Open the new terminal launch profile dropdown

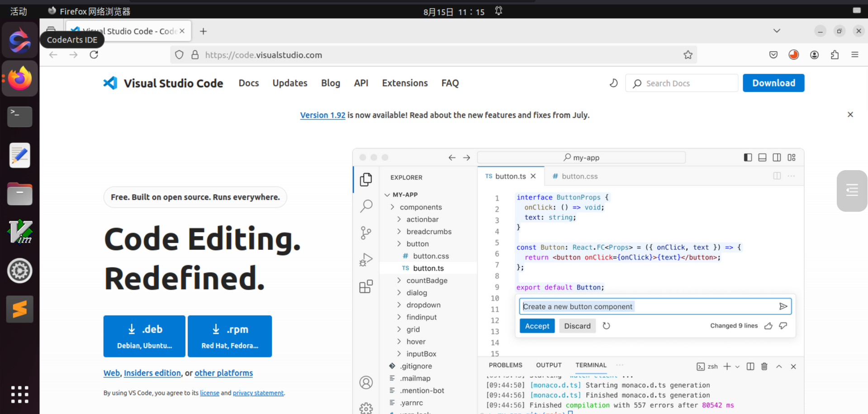pyautogui.click(x=737, y=366)
